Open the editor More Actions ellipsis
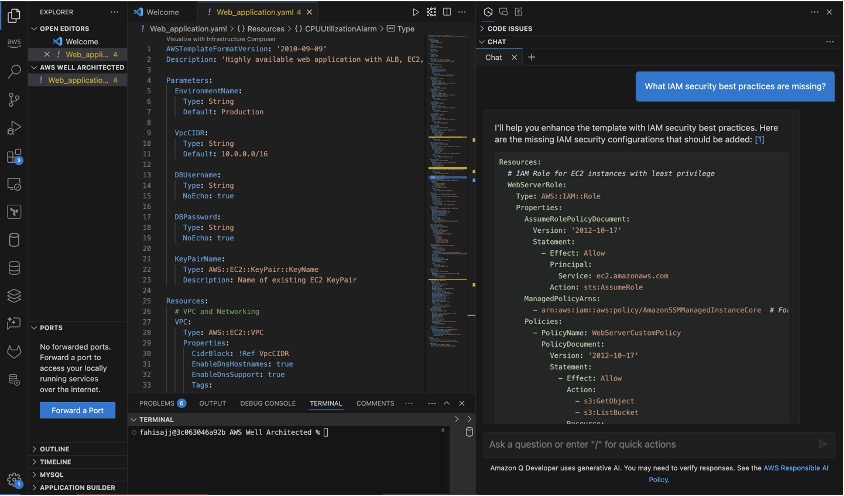The width and height of the screenshot is (844, 496). coord(462,12)
